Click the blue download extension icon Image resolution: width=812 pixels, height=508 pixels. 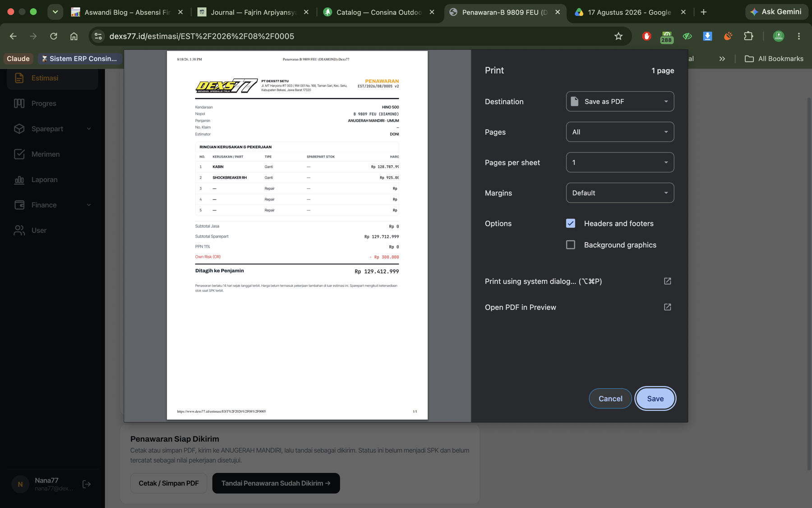tap(707, 36)
